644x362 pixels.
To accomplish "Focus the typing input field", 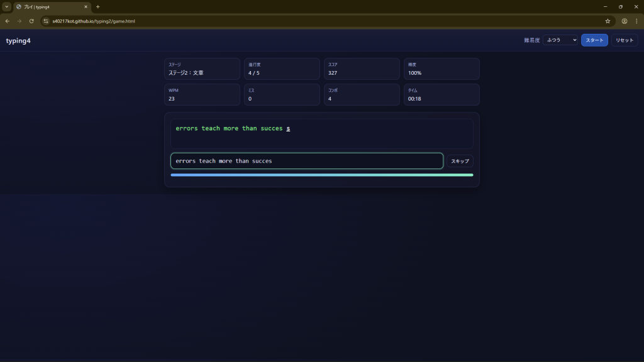I will click(x=306, y=162).
